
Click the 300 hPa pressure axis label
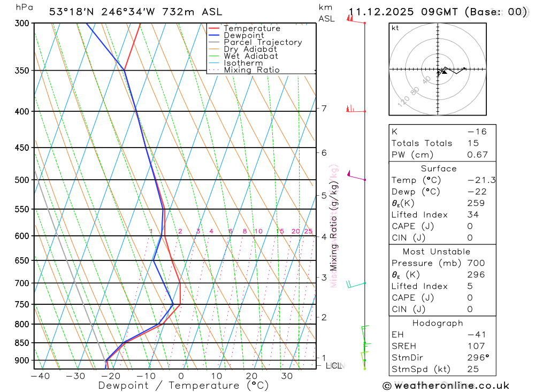pos(22,23)
